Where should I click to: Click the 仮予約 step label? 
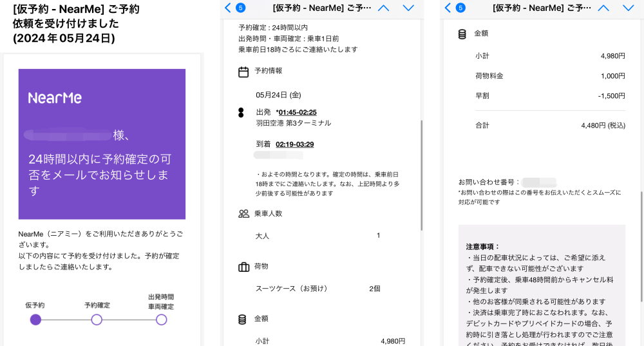(35, 305)
